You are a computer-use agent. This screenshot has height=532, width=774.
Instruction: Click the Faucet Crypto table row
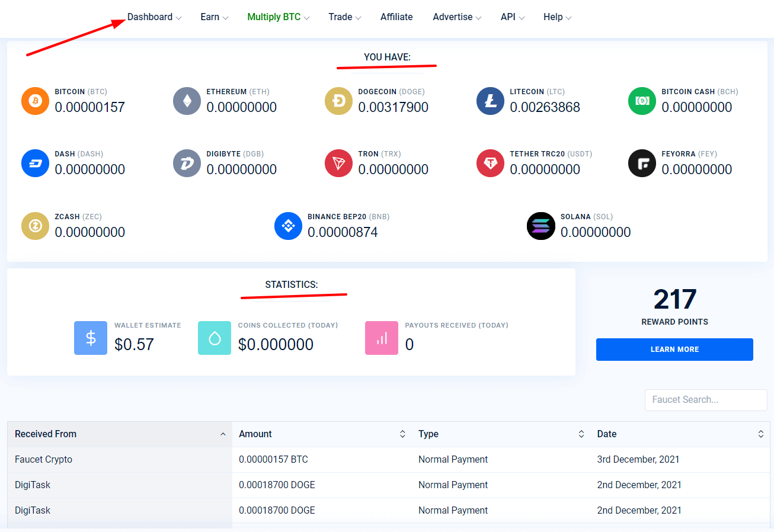coord(389,460)
